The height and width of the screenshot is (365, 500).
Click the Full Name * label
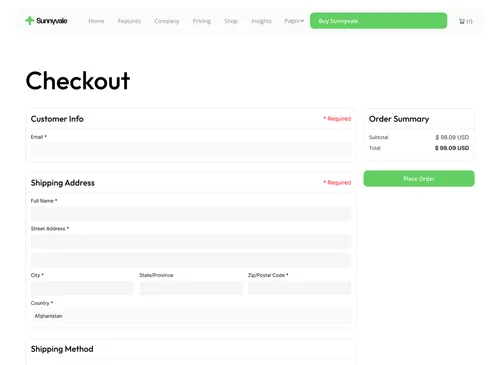click(x=44, y=201)
